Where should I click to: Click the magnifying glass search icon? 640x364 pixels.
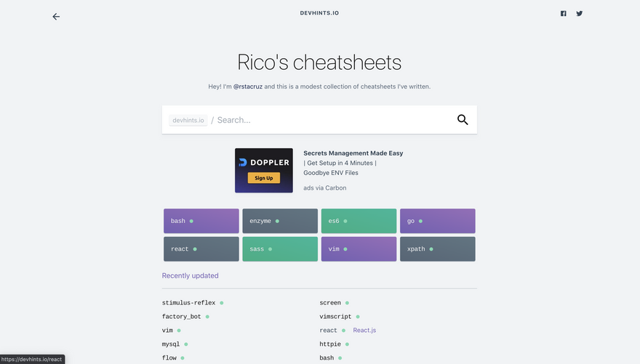click(x=463, y=120)
